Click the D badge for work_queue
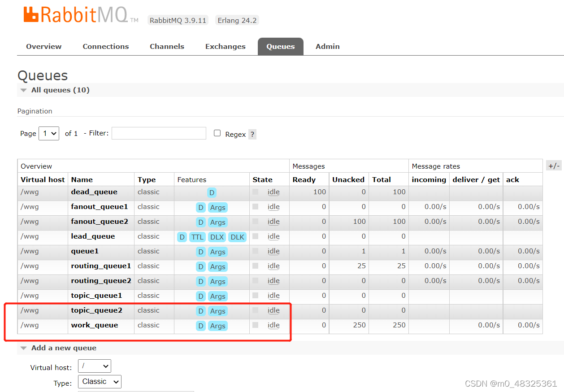564x392 pixels. coord(201,326)
